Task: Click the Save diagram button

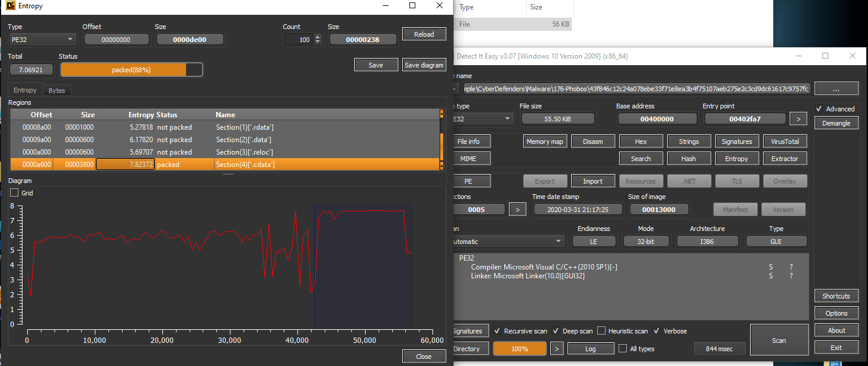Action: 424,65
